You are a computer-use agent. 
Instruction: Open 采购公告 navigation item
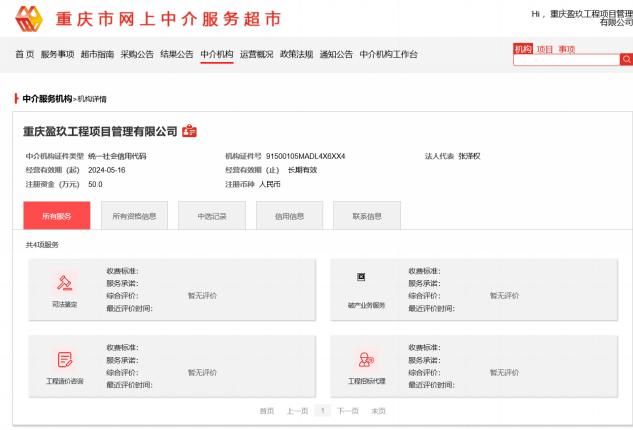137,54
